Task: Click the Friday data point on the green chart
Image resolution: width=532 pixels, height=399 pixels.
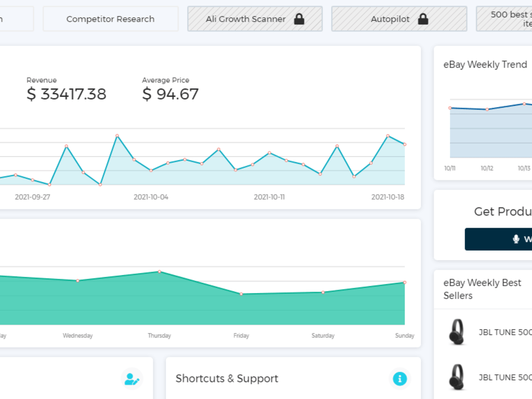Action: coord(241,294)
